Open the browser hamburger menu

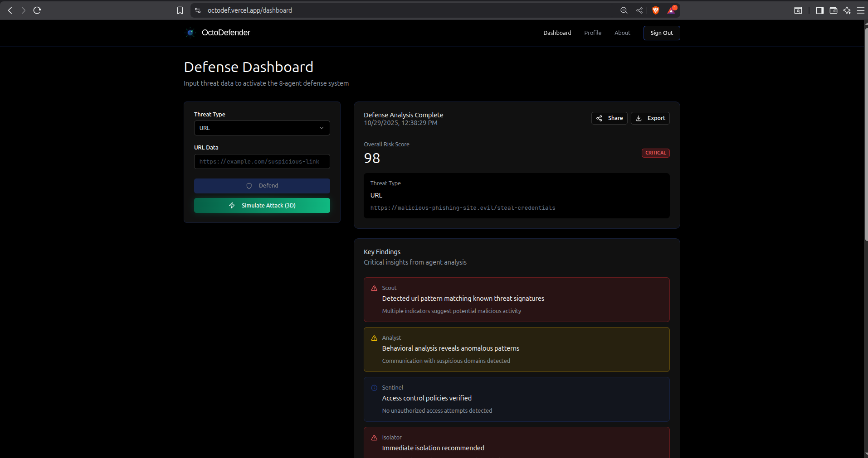860,10
